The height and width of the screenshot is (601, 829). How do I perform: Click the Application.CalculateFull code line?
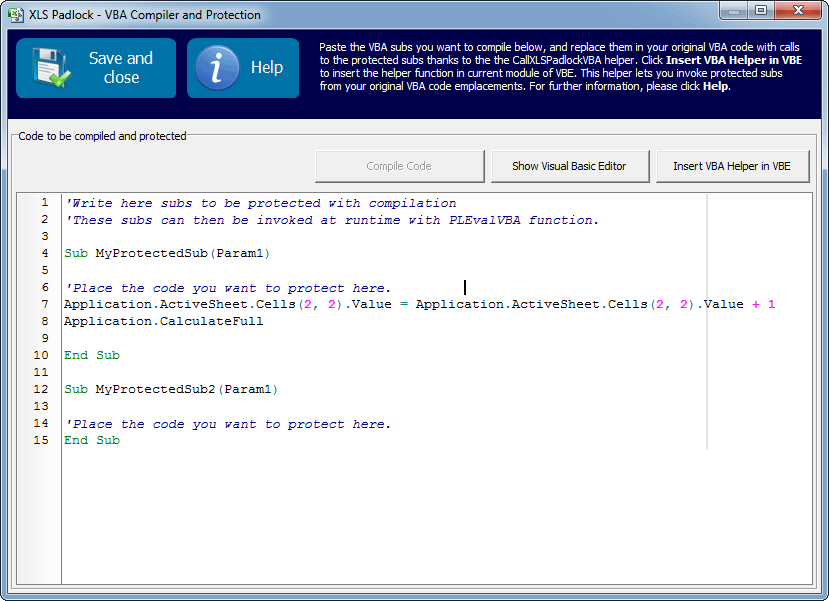[x=163, y=322]
